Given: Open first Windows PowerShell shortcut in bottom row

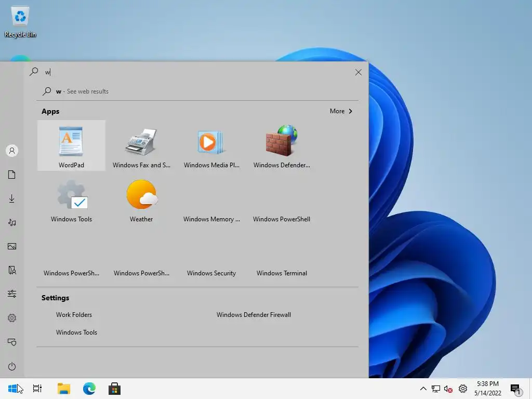Looking at the screenshot, I should click(71, 254).
